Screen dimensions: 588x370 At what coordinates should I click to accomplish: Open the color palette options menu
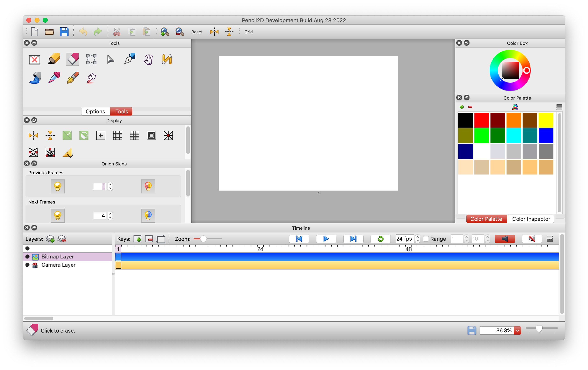[x=559, y=107]
